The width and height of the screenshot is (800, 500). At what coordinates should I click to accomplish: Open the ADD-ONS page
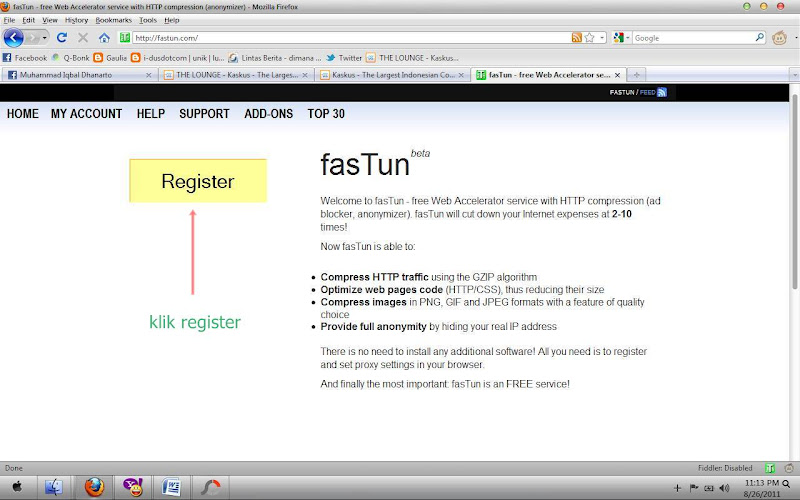click(268, 114)
